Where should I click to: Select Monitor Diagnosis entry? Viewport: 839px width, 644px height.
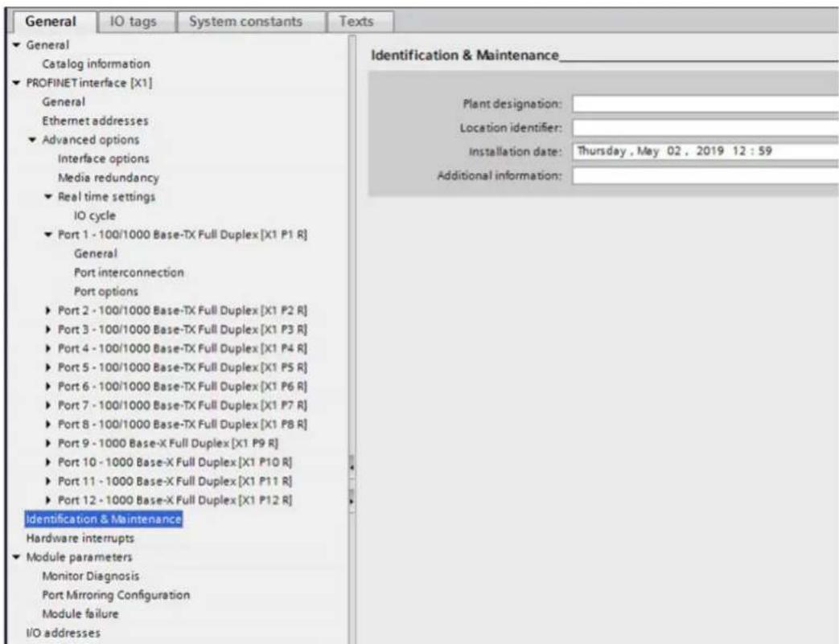90,576
